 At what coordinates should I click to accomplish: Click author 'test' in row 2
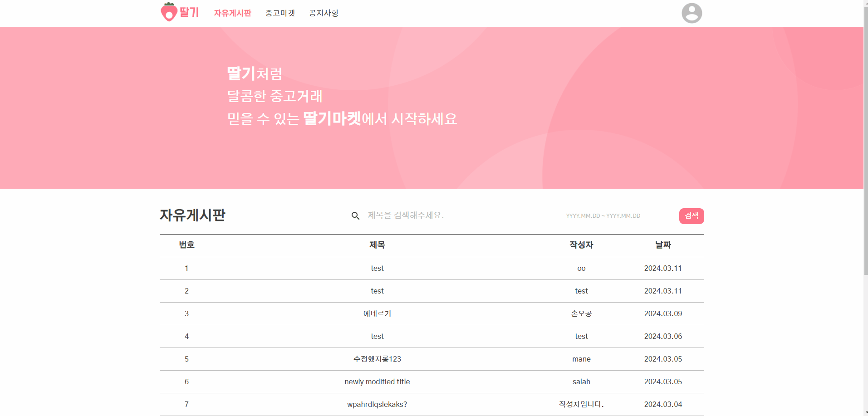click(x=581, y=291)
